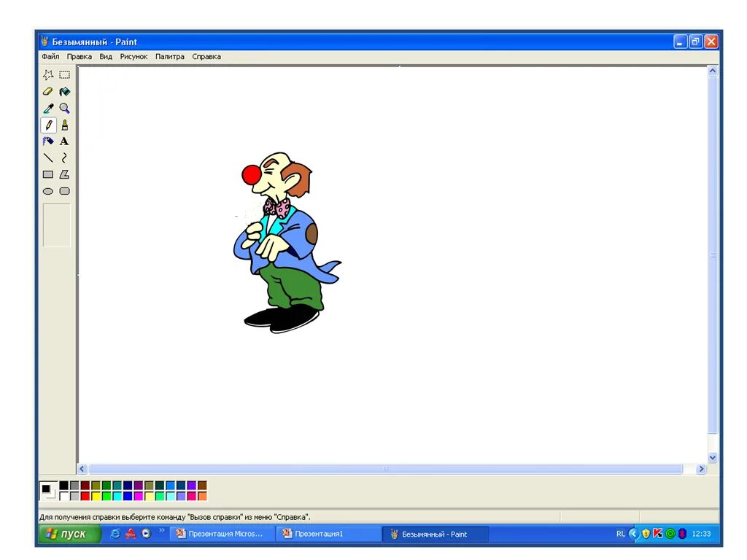The height and width of the screenshot is (560, 747).
Task: Launch Internet Explorer from quick launch
Action: click(115, 534)
